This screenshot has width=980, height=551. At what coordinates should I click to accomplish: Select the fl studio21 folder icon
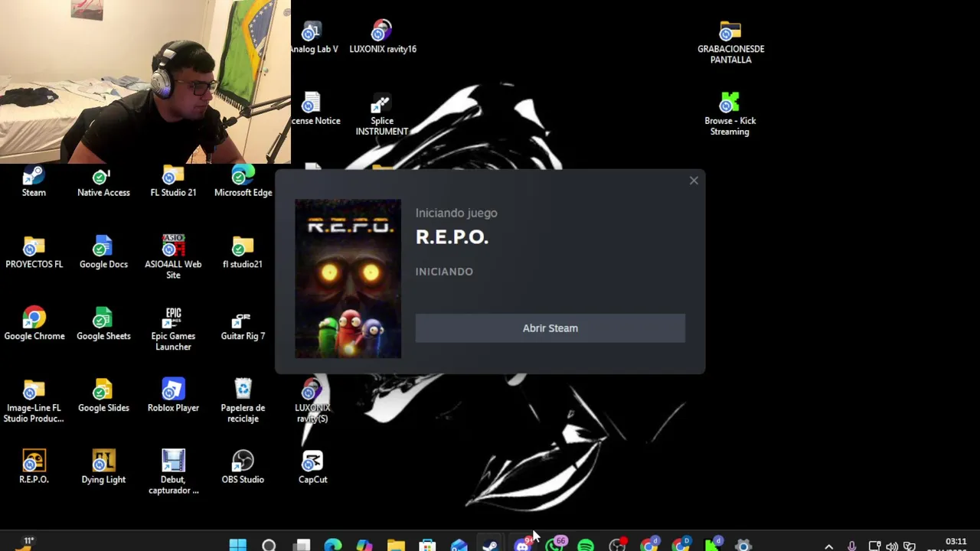click(243, 253)
